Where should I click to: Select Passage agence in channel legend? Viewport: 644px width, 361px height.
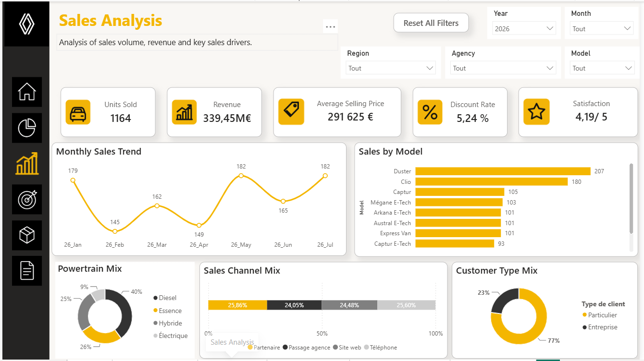coord(306,347)
